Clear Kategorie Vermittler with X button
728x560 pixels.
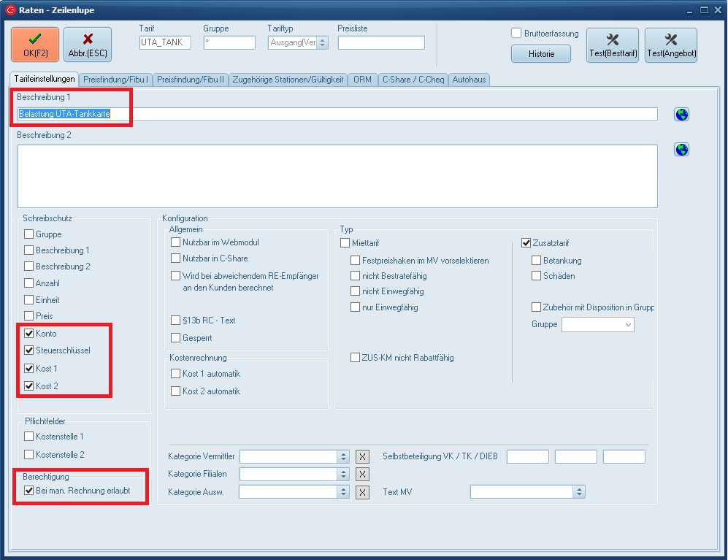[363, 456]
